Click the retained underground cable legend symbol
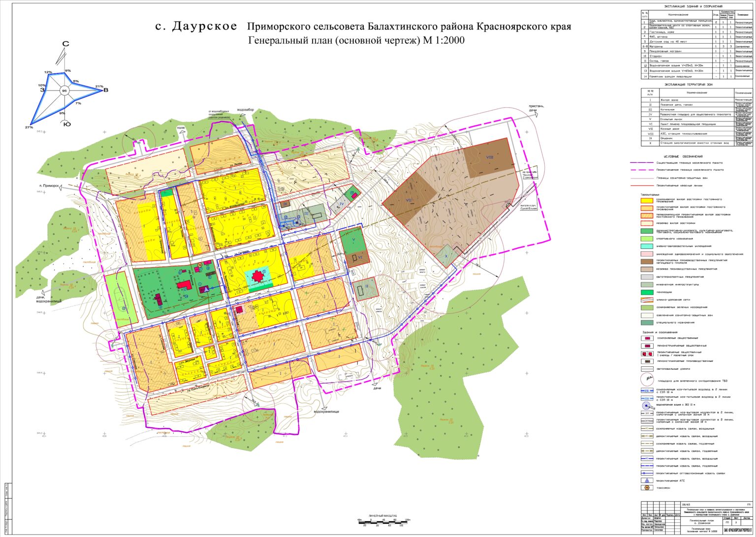The image size is (756, 537). point(647,444)
